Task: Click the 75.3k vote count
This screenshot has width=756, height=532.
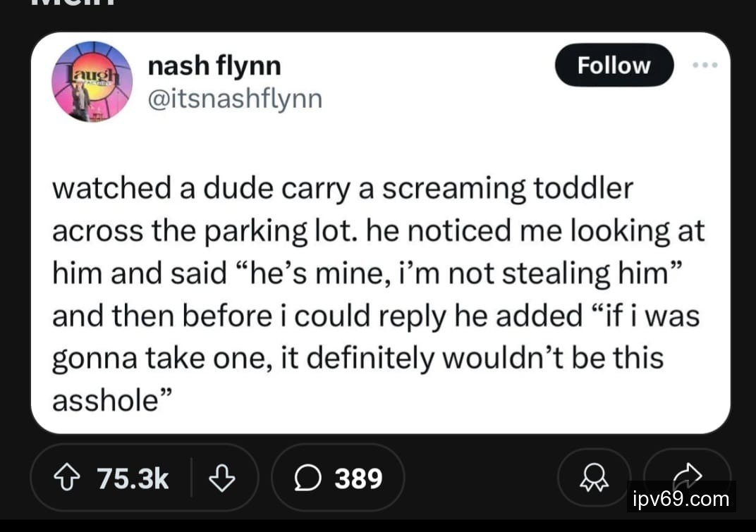Action: point(133,479)
